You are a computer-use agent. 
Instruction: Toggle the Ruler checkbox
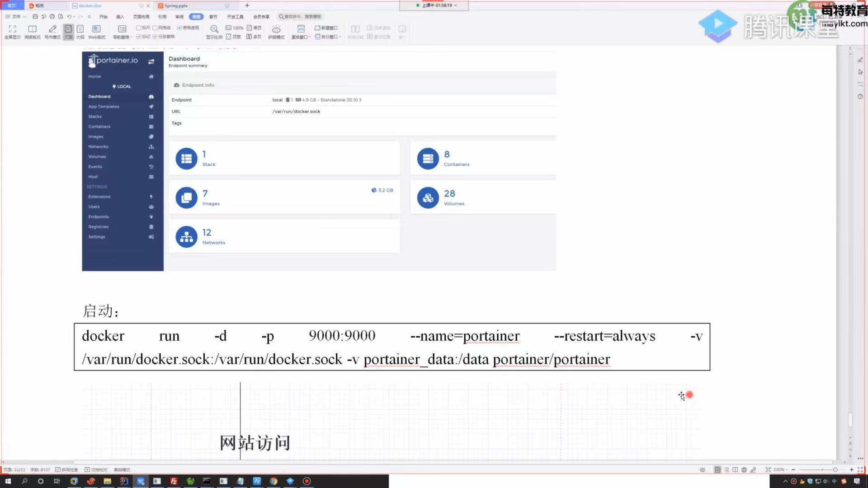tap(139, 28)
